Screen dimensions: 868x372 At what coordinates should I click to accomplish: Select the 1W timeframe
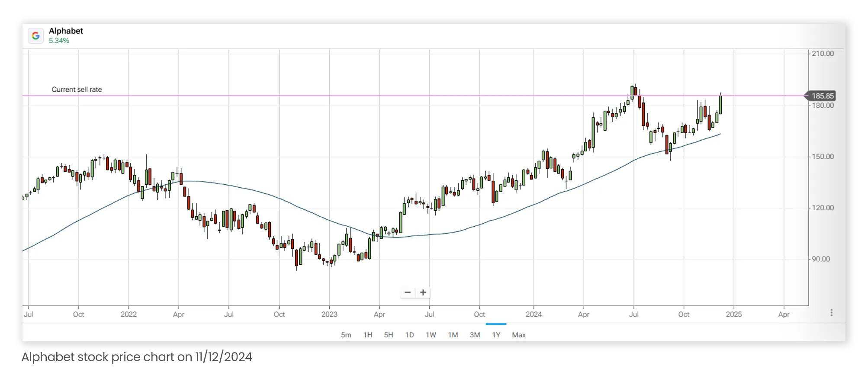click(x=431, y=335)
